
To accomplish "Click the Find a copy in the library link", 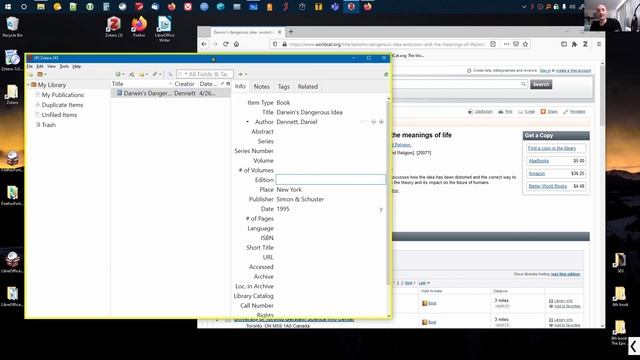I will coord(552,148).
